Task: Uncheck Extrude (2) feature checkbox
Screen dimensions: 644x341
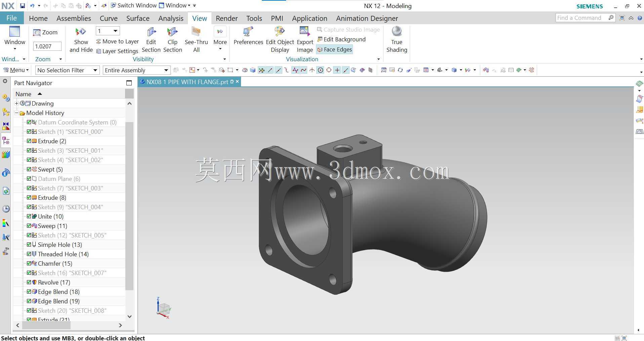Action: pos(29,141)
